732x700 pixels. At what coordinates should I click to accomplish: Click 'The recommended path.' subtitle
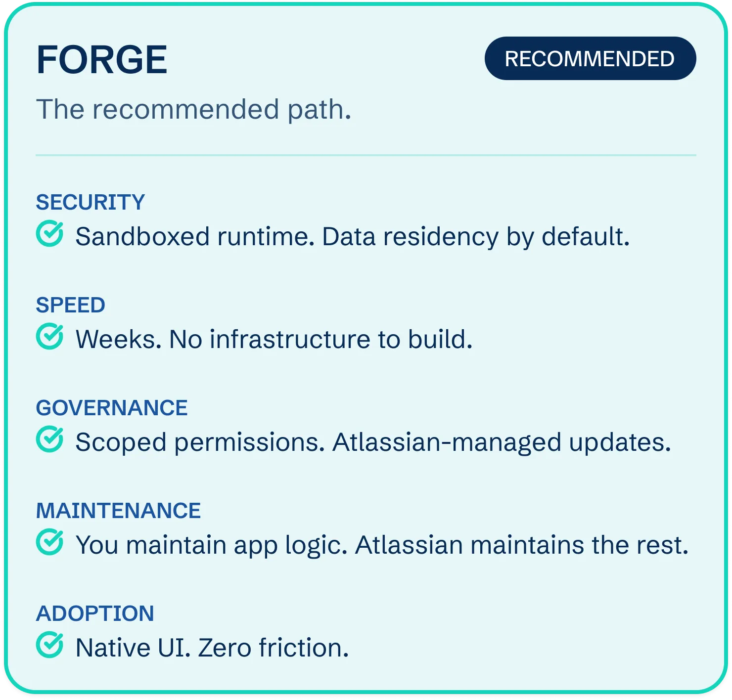[x=194, y=109]
